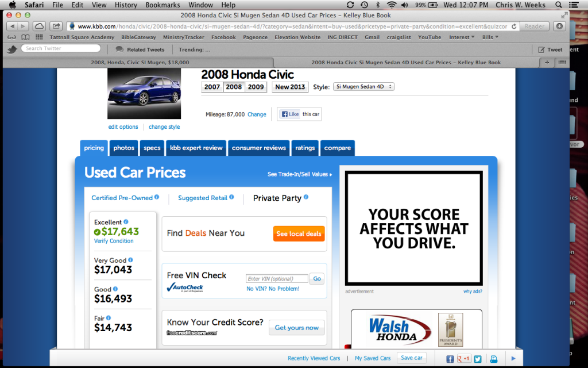This screenshot has width=588, height=368.
Task: Select the 2009 model year button
Action: click(x=256, y=87)
